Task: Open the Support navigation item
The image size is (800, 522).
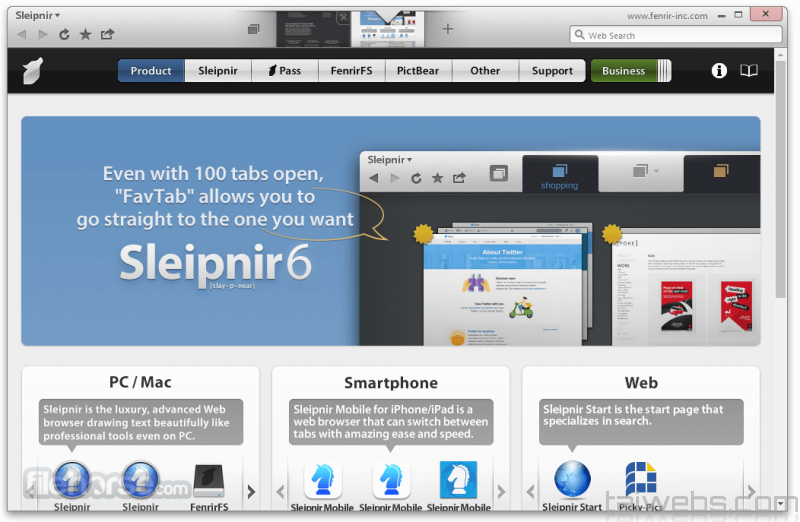Action: [552, 71]
